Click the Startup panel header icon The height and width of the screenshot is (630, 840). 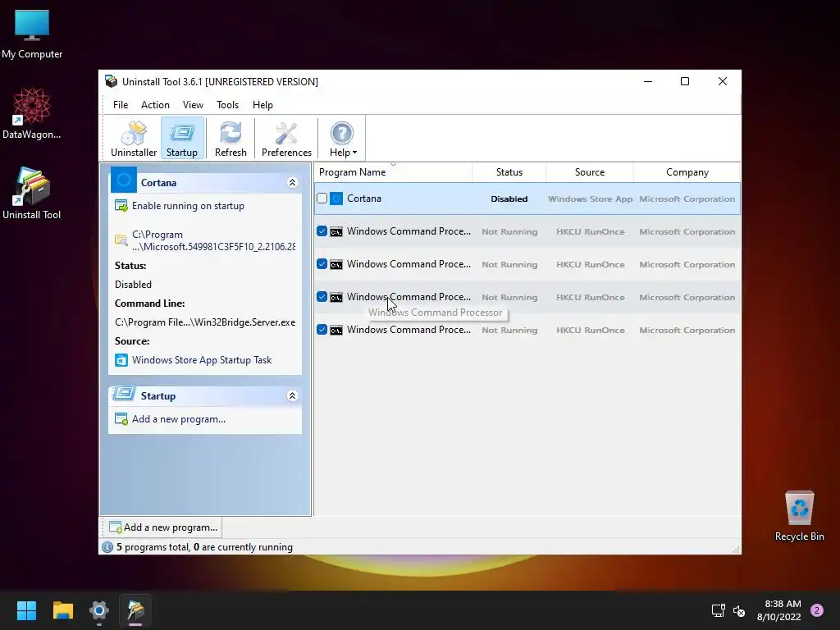pyautogui.click(x=124, y=395)
